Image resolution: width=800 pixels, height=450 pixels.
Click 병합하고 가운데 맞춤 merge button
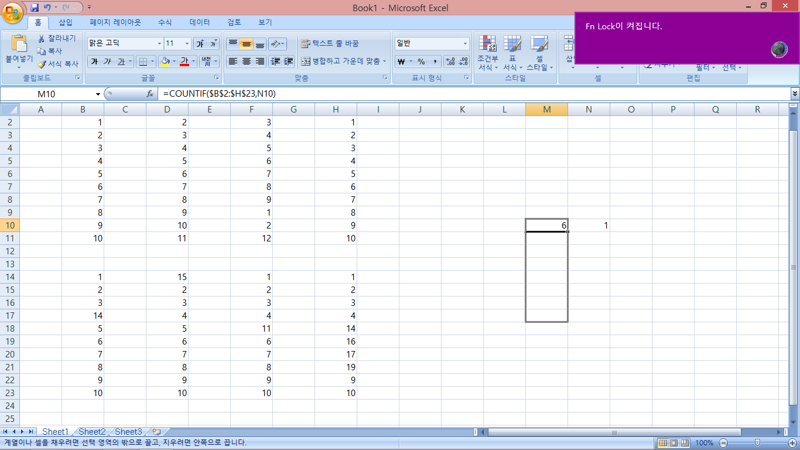(x=340, y=62)
